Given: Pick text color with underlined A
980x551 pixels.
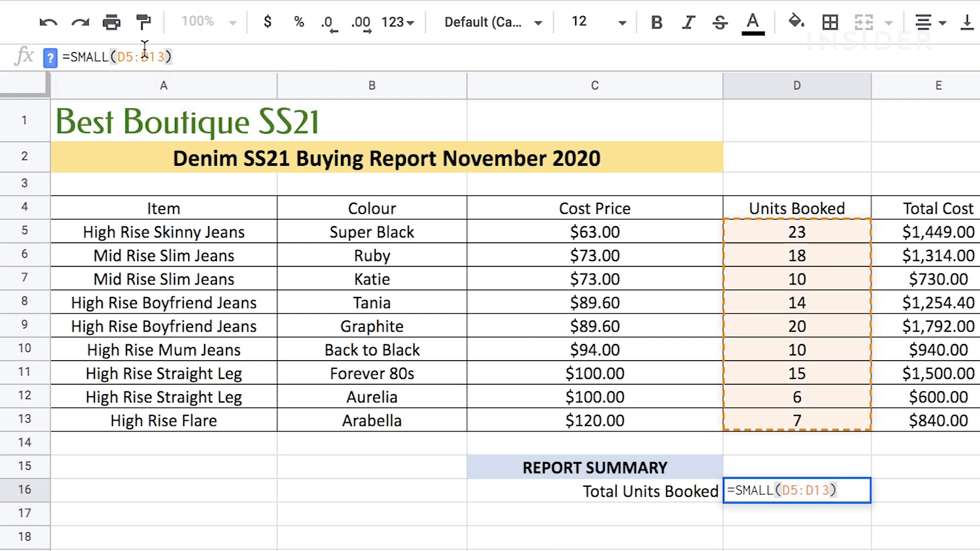Looking at the screenshot, I should 752,23.
